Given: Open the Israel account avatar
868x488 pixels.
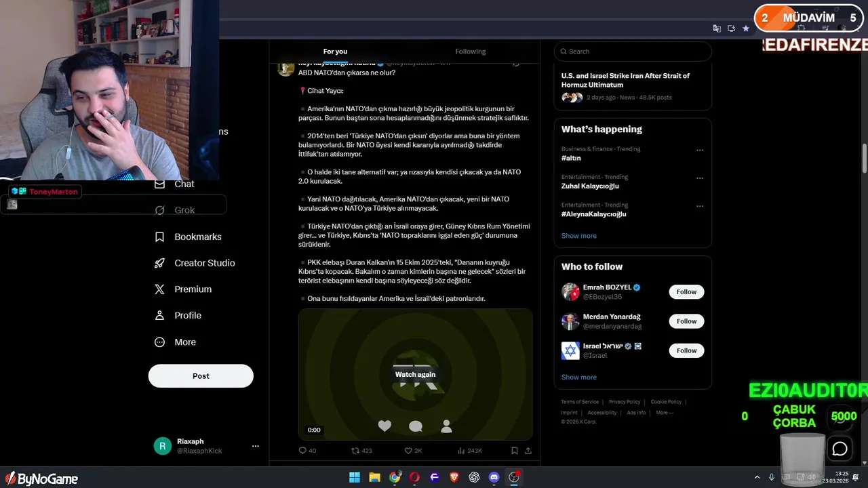Looking at the screenshot, I should 570,350.
